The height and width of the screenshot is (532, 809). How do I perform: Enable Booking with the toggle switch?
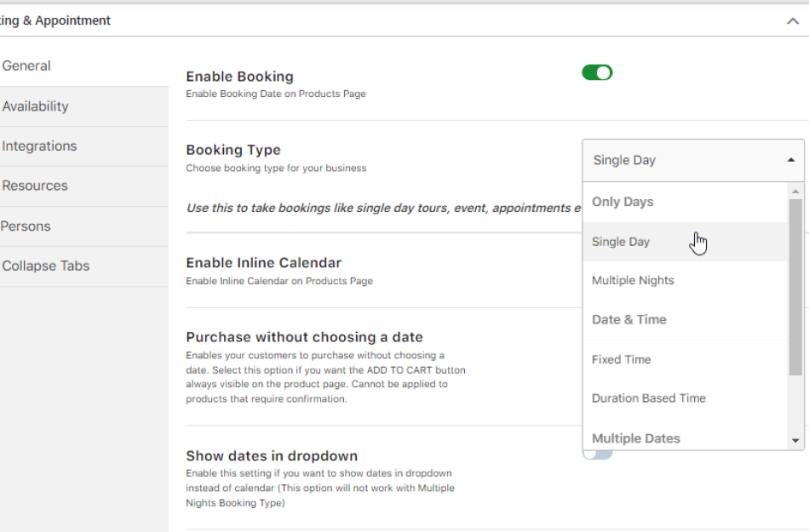596,73
